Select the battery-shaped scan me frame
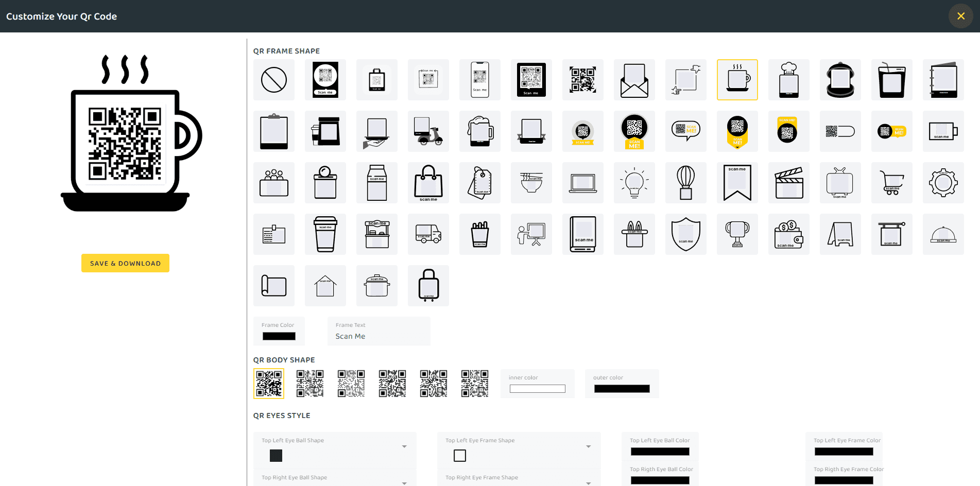 (x=943, y=131)
